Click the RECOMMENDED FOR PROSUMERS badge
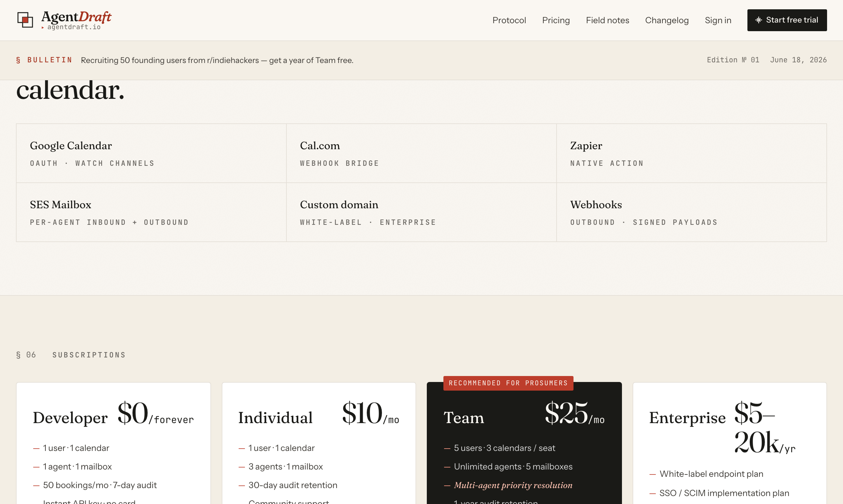The width and height of the screenshot is (843, 504). coord(508,383)
